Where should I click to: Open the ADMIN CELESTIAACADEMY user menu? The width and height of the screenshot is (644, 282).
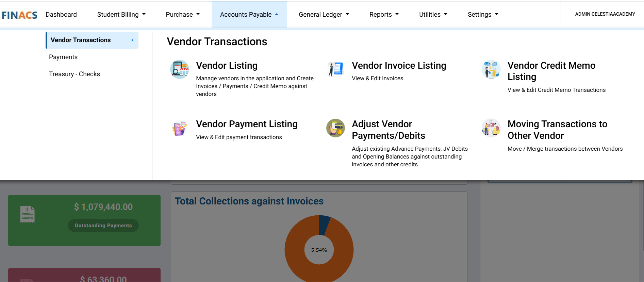tap(605, 14)
